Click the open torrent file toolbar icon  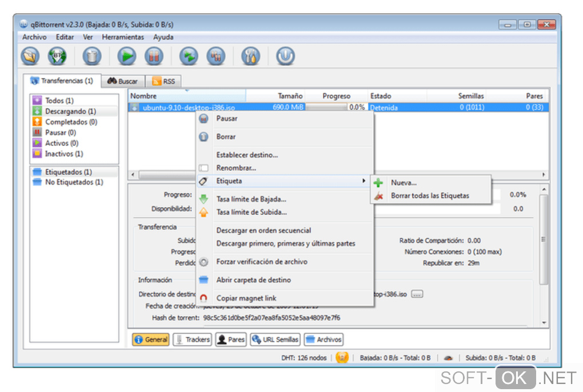30,57
